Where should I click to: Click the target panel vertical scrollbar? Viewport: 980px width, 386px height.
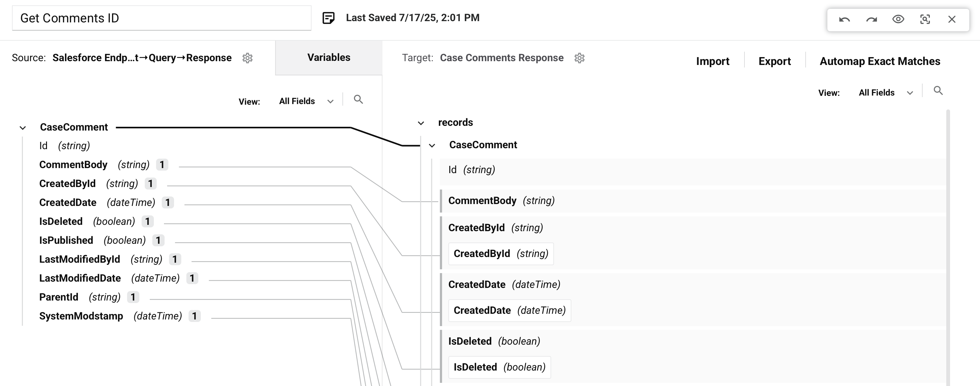(948, 248)
